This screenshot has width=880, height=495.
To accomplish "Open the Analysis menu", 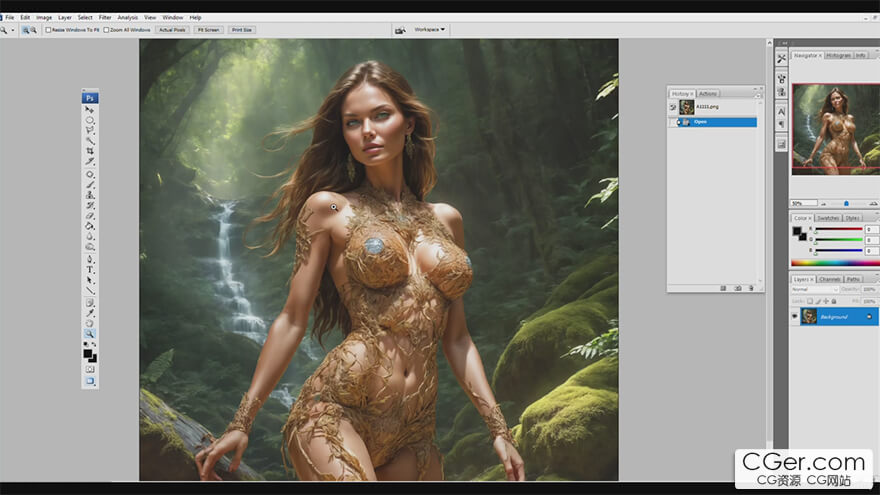I will (127, 18).
